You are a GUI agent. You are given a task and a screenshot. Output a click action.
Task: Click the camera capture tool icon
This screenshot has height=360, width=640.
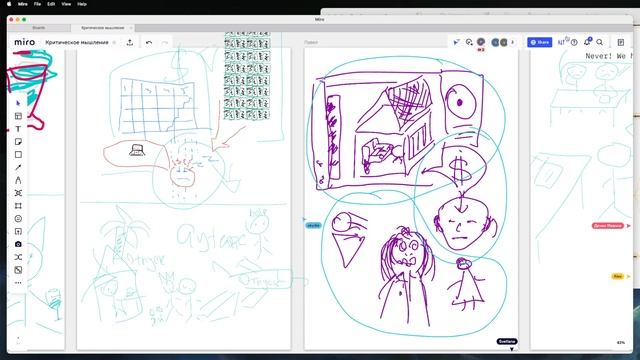coord(18,244)
